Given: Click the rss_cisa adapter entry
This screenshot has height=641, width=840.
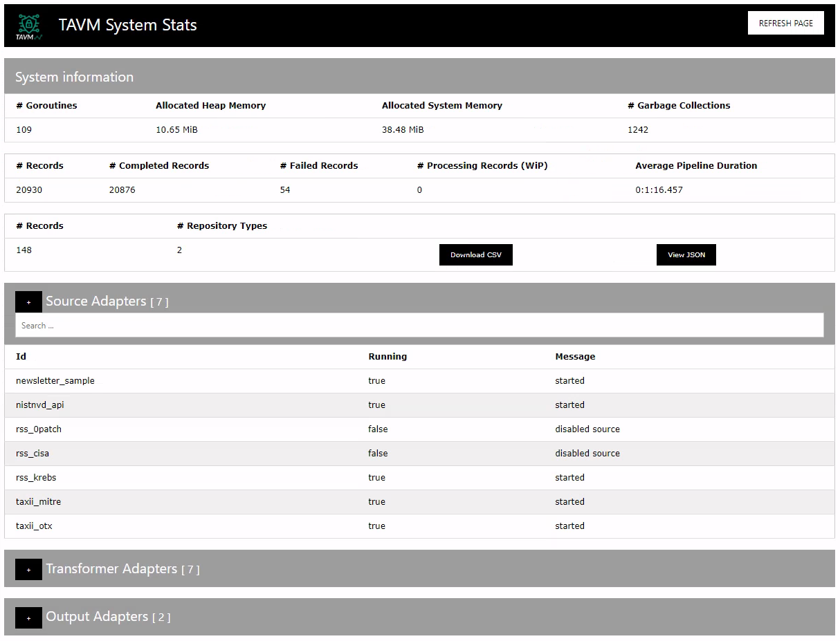Looking at the screenshot, I should click(x=33, y=454).
